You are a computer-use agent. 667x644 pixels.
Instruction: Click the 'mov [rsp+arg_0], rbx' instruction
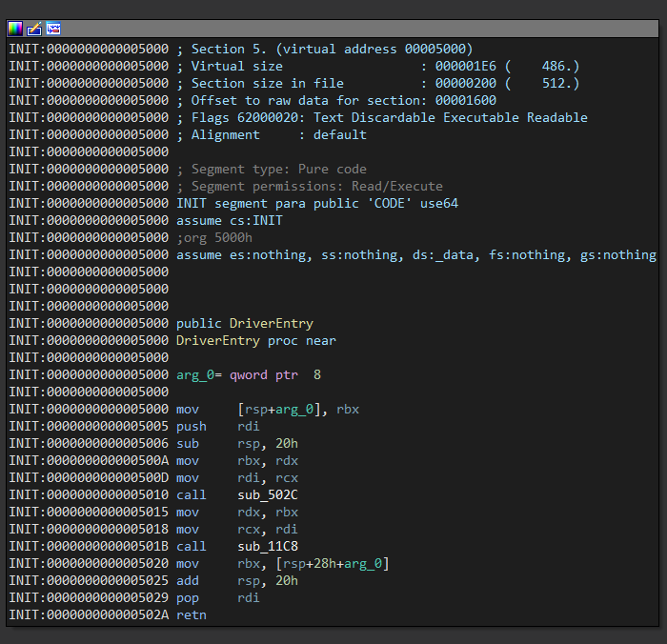268,410
